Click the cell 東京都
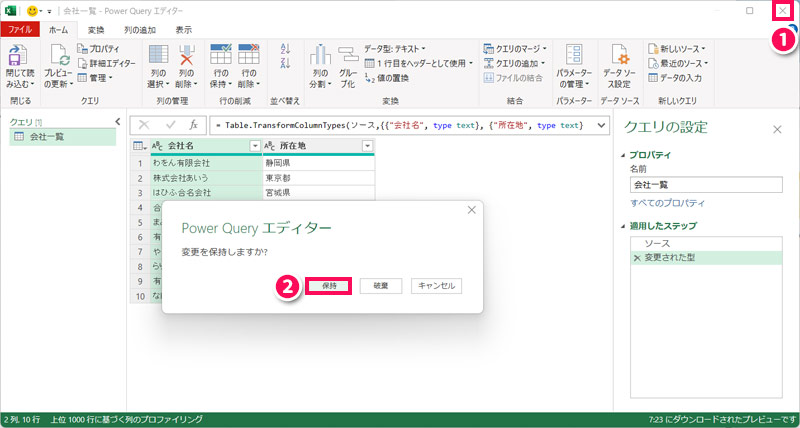The image size is (800, 428). 319,178
